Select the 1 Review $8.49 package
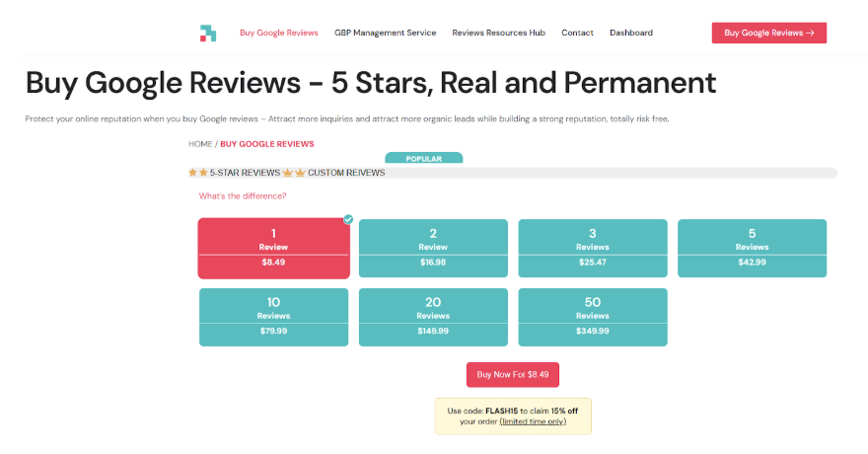Image resolution: width=868 pixels, height=454 pixels. click(x=273, y=248)
